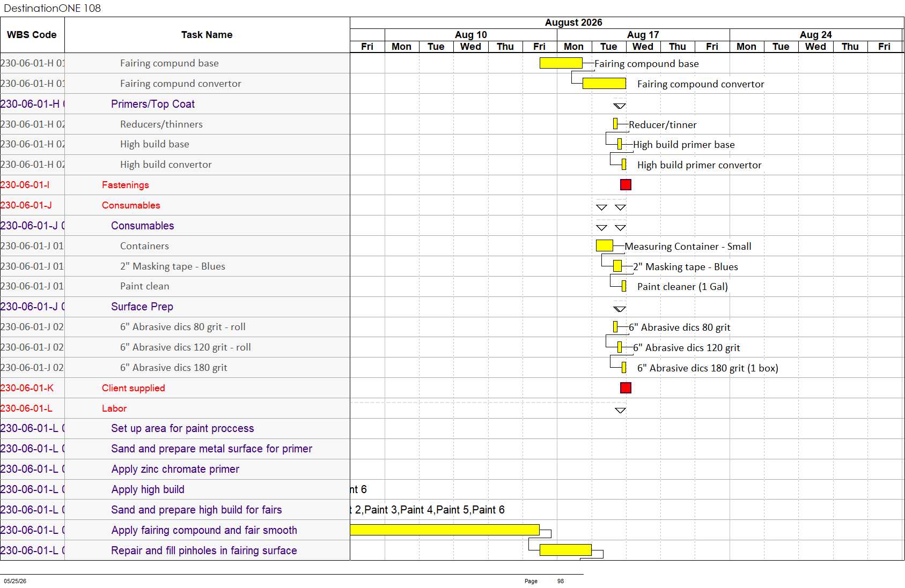Screen dimensions: 905x588
Task: Select the Fairing compound base yellow bar
Action: [x=561, y=63]
